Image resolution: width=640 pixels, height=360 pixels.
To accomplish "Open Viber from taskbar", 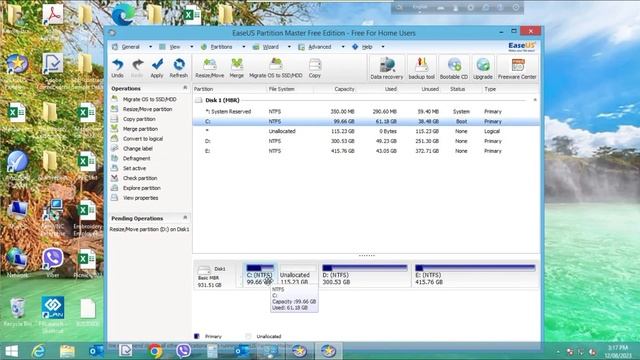I will (x=183, y=351).
